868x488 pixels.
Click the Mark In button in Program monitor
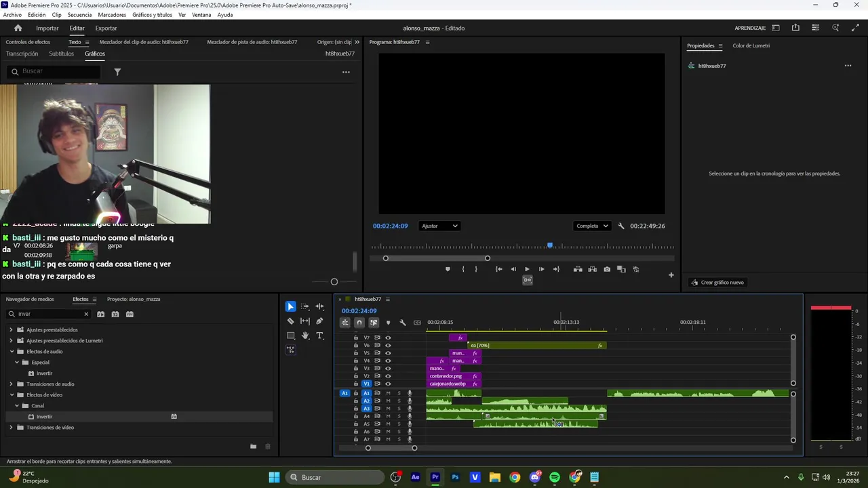point(463,269)
